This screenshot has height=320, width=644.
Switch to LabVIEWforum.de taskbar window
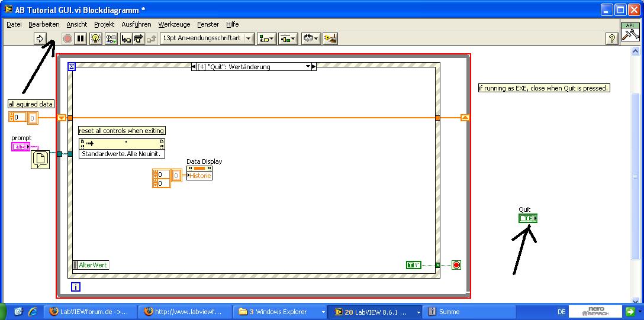(x=89, y=312)
